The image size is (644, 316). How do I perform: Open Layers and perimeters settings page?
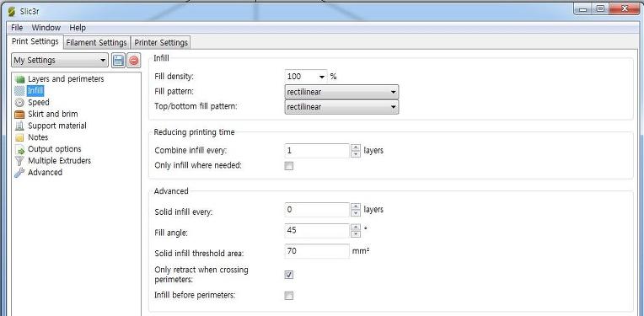coord(66,79)
